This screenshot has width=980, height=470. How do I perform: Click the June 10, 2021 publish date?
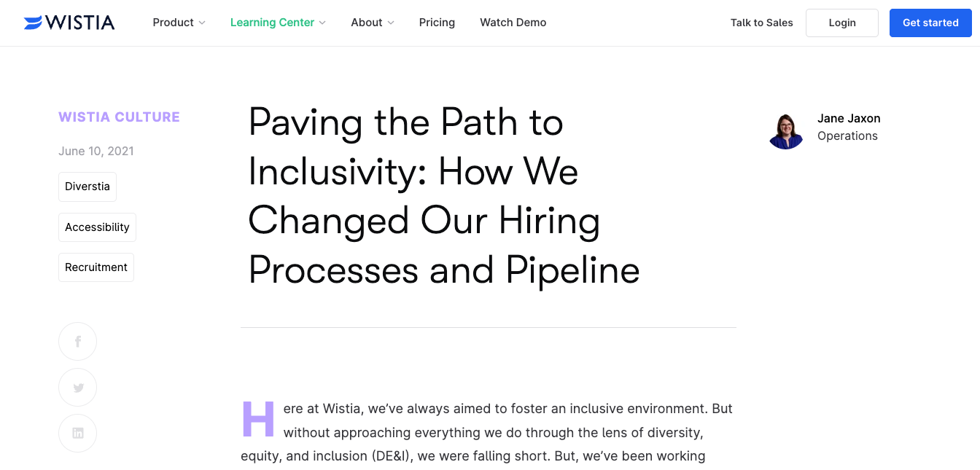(96, 151)
